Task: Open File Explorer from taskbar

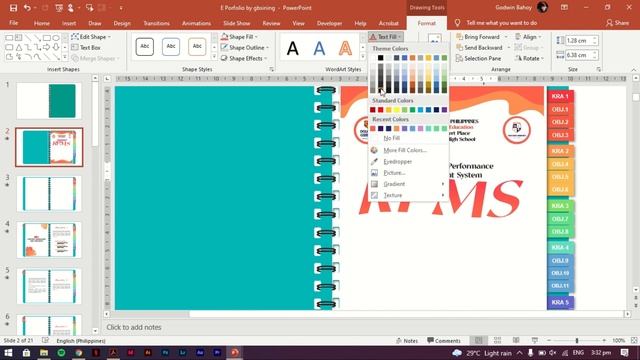Action: [44, 353]
